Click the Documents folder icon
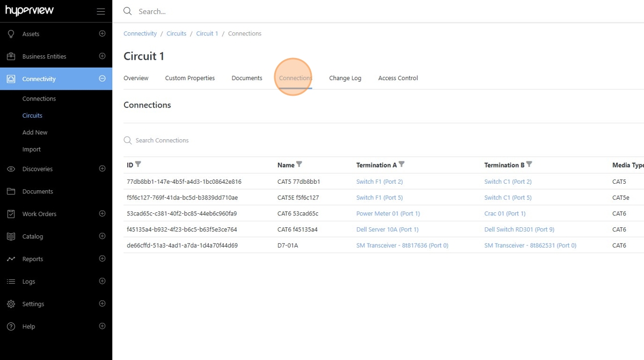 11,191
